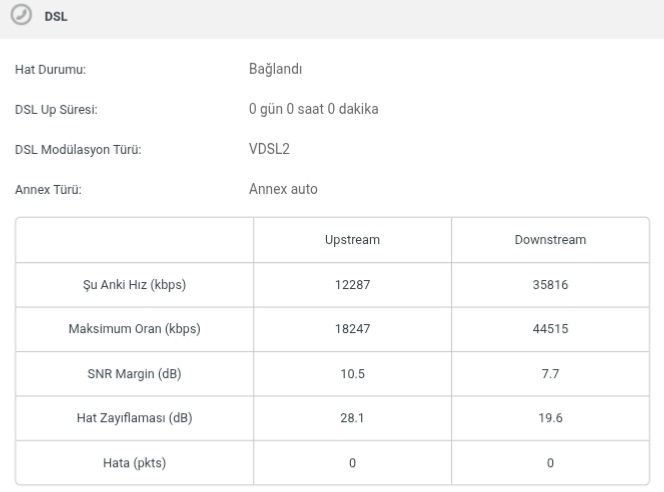This screenshot has width=664, height=492.
Task: Click the DSL Up Süresi uptime value
Action: point(313,109)
